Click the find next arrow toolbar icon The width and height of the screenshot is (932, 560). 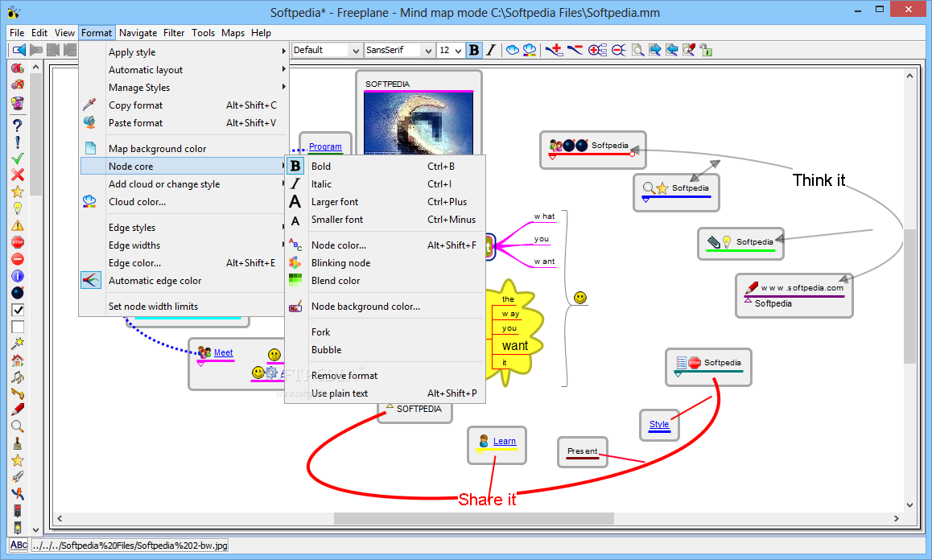tap(655, 50)
